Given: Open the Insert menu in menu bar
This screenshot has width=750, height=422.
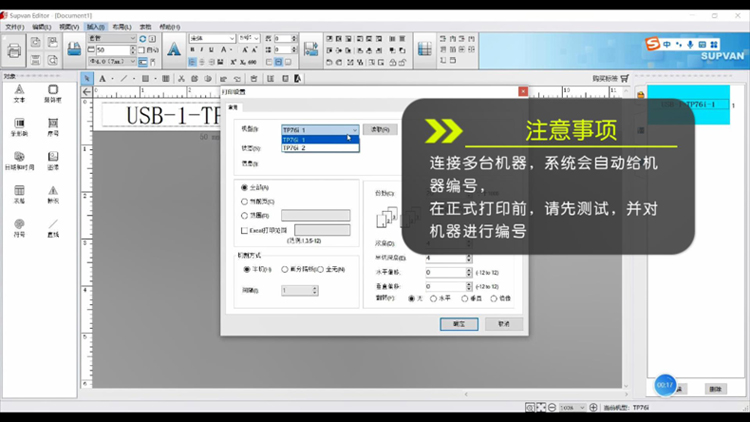Looking at the screenshot, I should click(x=96, y=27).
